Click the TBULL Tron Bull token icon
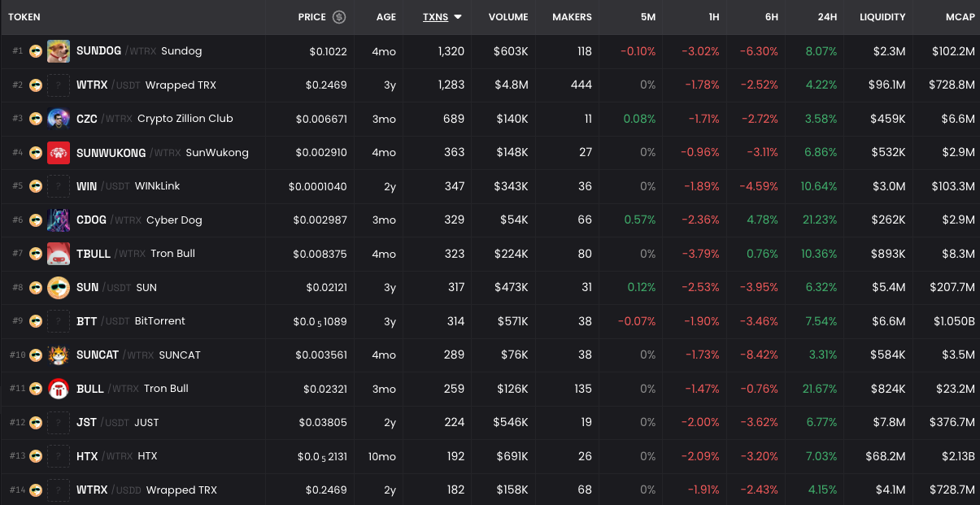980x505 pixels. (59, 254)
